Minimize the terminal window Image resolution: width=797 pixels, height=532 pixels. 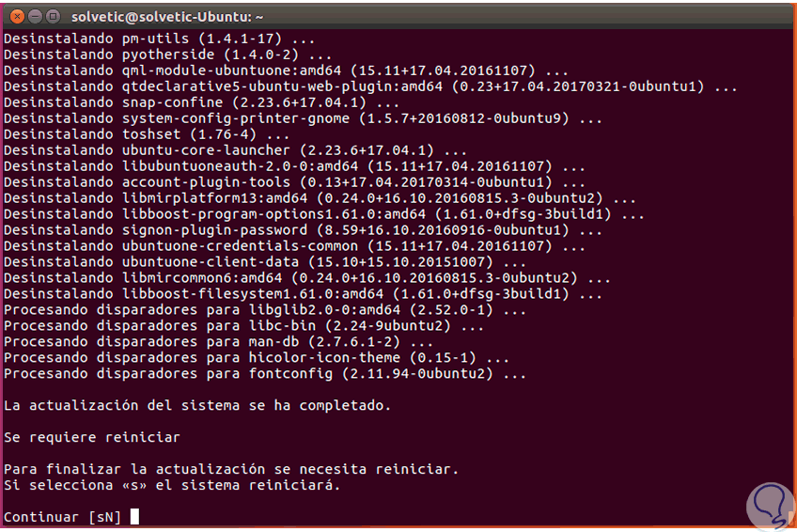[x=35, y=15]
